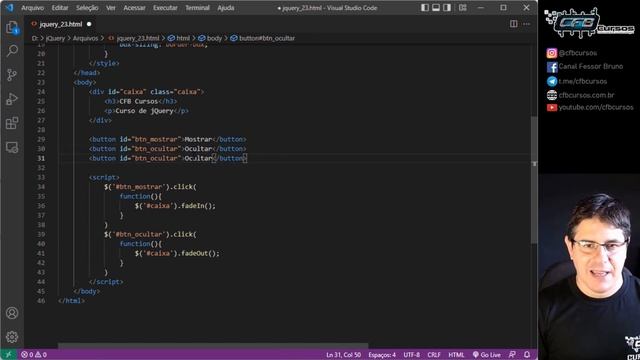The height and width of the screenshot is (360, 640).
Task: Expand the Arquivos breadcrumb folder
Action: pyautogui.click(x=85, y=38)
